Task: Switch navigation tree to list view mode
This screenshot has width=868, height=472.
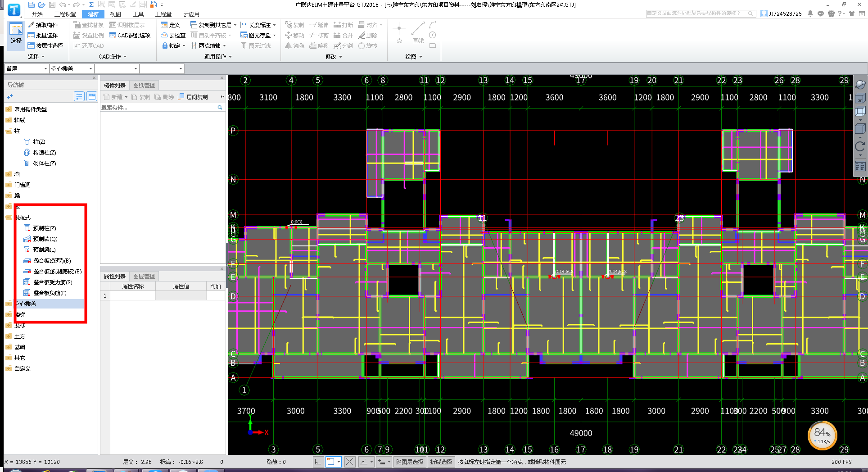Action: coord(79,96)
